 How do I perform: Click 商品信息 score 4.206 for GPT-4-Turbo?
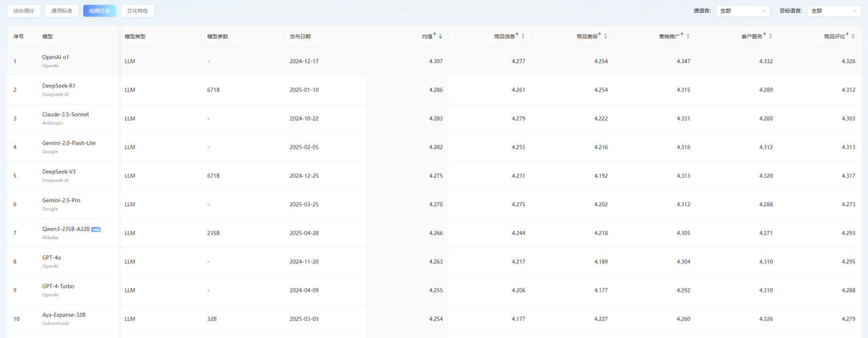(519, 290)
